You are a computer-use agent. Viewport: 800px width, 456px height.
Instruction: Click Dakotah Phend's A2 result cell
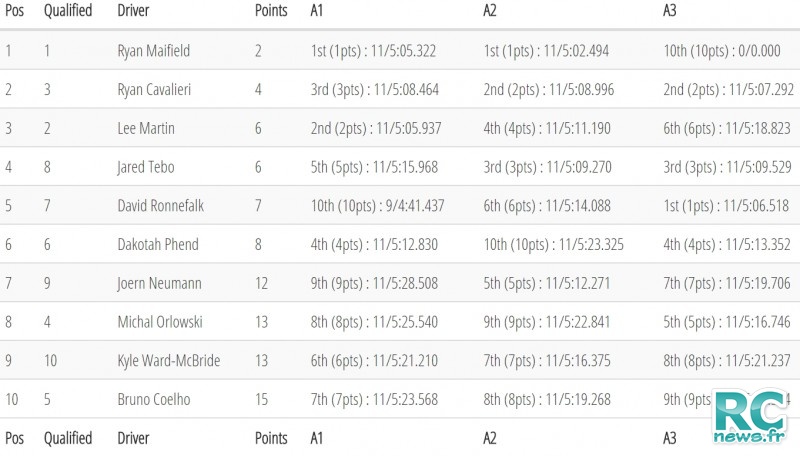coord(554,245)
